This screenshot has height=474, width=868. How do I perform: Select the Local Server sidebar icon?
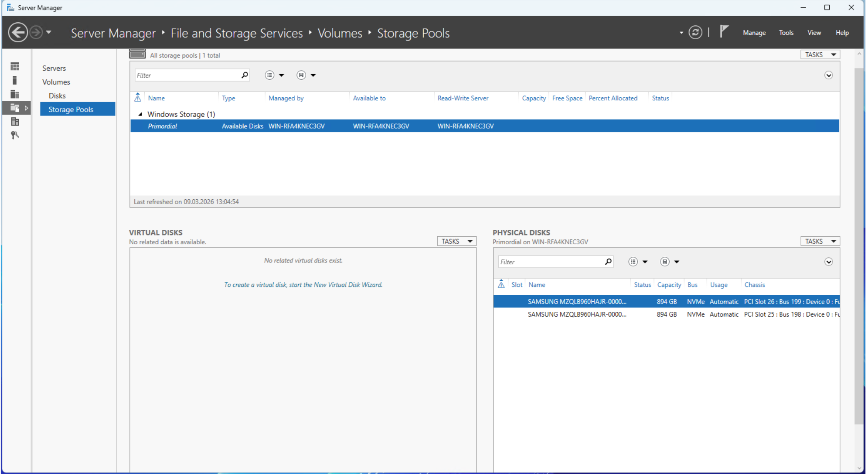click(x=15, y=80)
